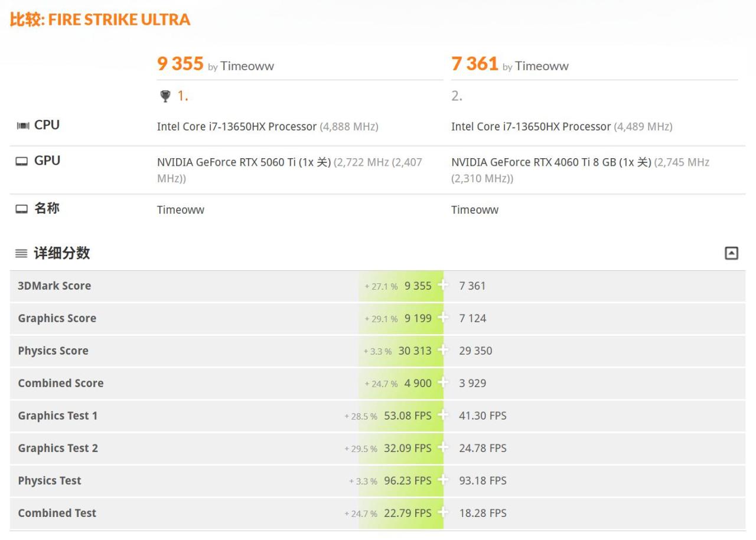
Task: Expand the 3DMark Score row plus icon
Action: click(443, 286)
